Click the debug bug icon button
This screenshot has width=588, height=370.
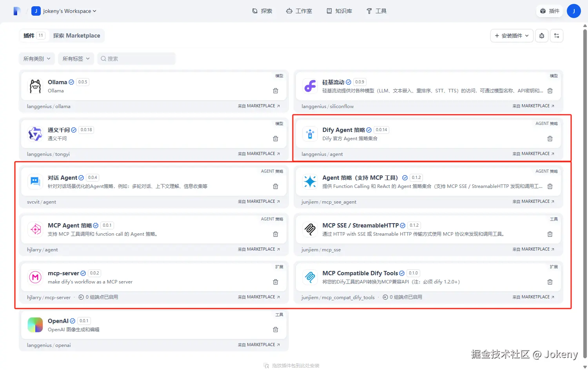[542, 36]
